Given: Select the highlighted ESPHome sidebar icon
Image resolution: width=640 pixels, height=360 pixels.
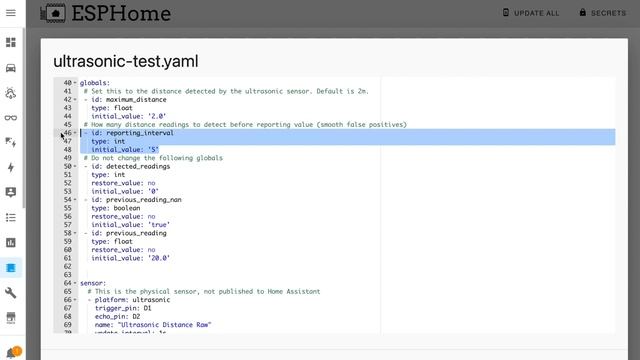Looking at the screenshot, I should tap(11, 268).
